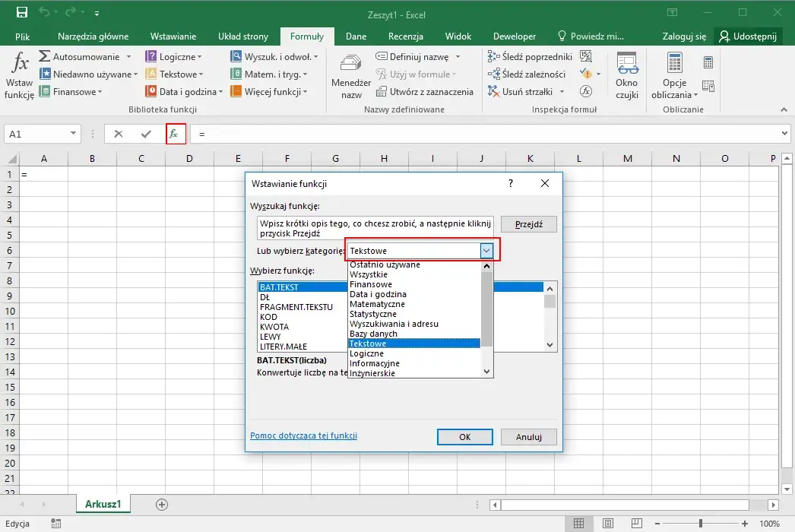Viewport: 795px width, 532px height.
Task: Open Pomoc dotycząca tej funkcji link
Action: 304,435
